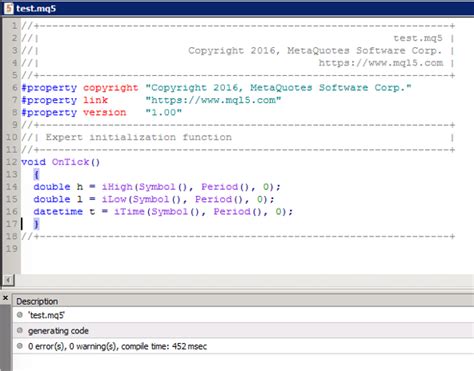Click line number 19 in the gutter
474x371 pixels.
pyautogui.click(x=11, y=249)
